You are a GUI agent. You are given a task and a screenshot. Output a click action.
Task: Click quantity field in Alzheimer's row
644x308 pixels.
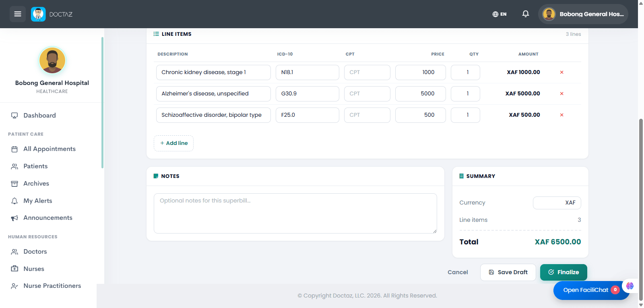click(465, 94)
